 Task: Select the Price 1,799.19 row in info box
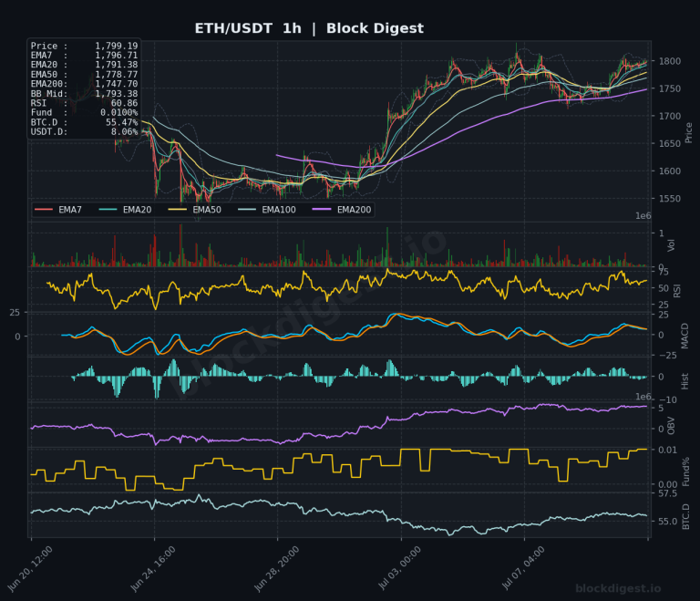click(x=85, y=46)
